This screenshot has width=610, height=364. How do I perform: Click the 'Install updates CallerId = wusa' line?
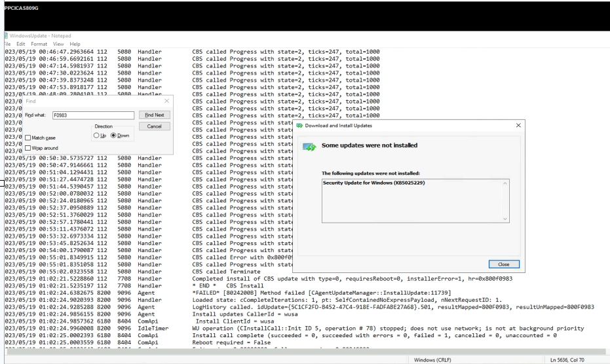pyautogui.click(x=245, y=314)
